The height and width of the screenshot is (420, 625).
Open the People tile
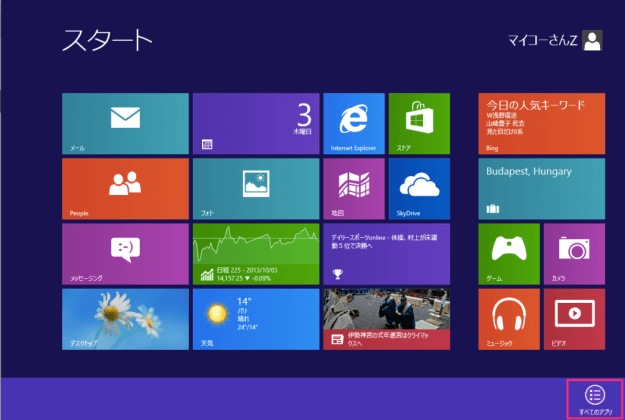point(125,188)
